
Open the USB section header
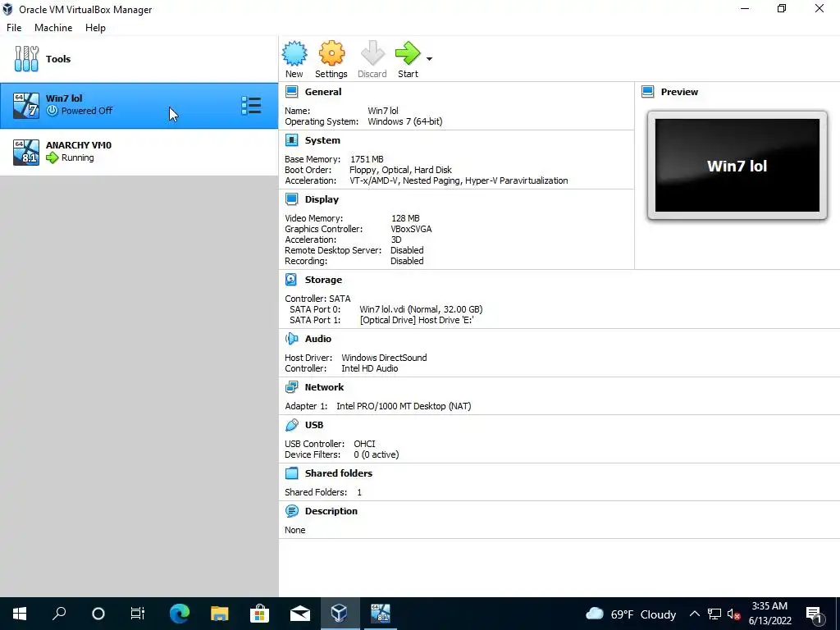pyautogui.click(x=314, y=425)
